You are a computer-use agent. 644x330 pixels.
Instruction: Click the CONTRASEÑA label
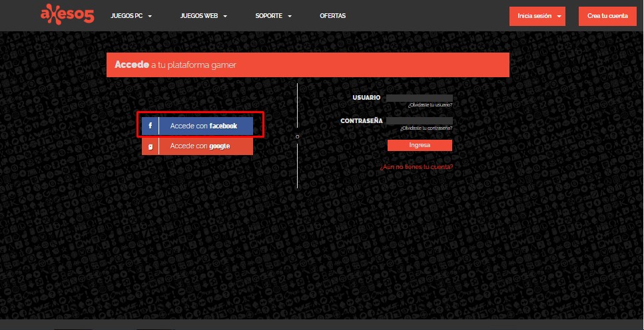[362, 120]
